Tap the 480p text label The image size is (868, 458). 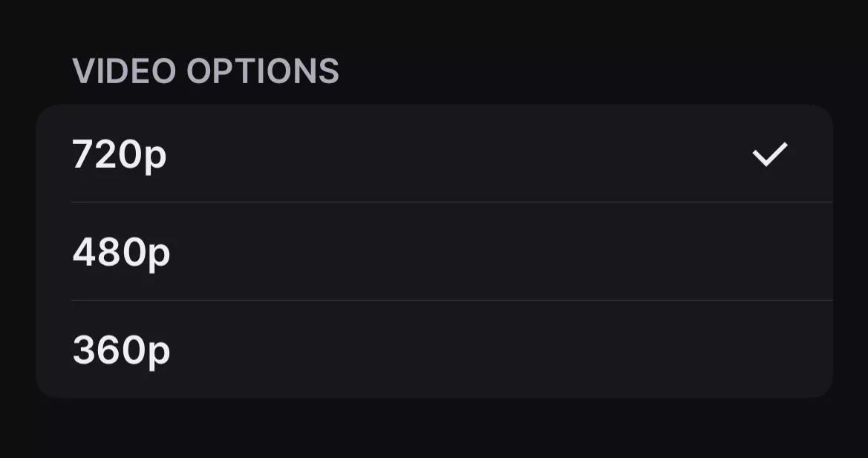click(121, 253)
